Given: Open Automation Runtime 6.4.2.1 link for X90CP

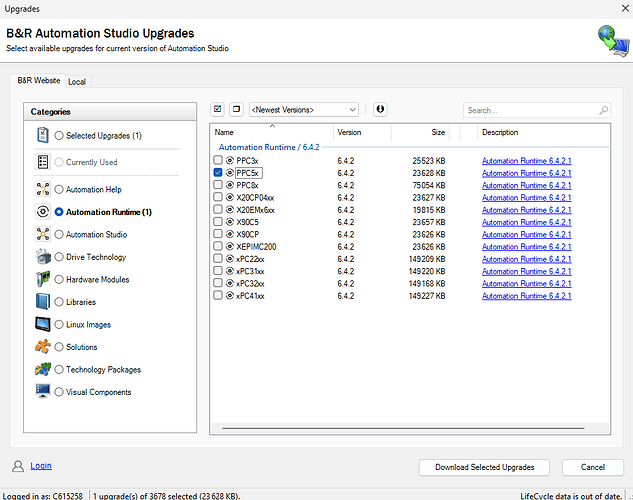Looking at the screenshot, I should pyautogui.click(x=526, y=234).
